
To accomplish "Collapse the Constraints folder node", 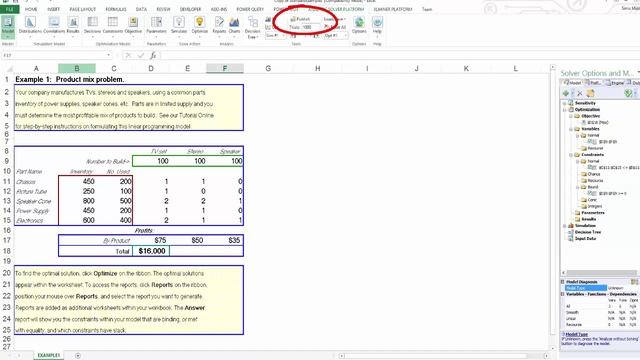I will click(x=571, y=155).
